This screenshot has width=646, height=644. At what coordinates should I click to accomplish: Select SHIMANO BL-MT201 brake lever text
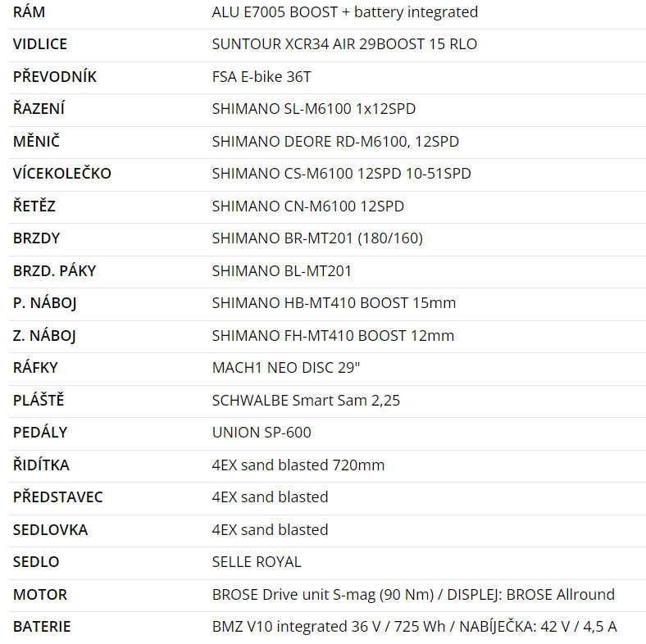coord(282,271)
